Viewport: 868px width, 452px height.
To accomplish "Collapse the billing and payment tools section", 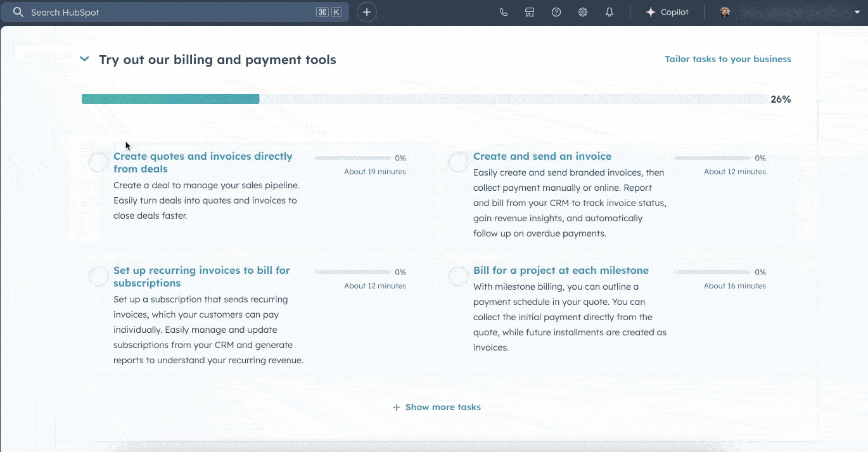I will (x=84, y=58).
